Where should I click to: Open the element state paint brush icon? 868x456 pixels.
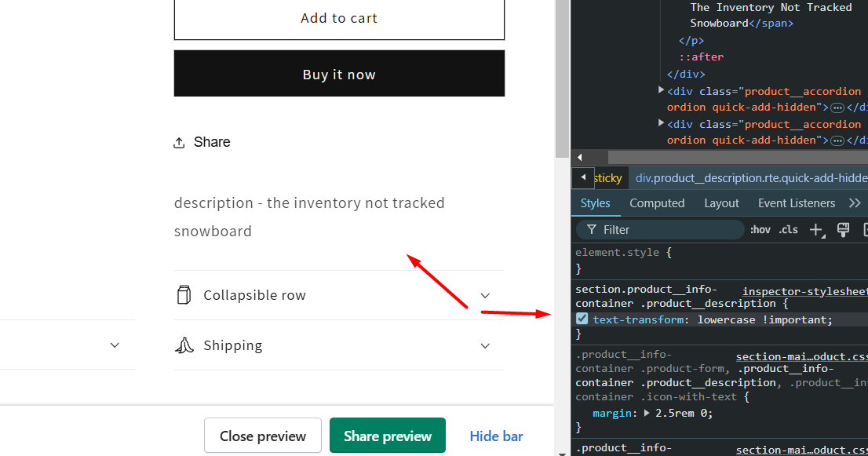843,230
